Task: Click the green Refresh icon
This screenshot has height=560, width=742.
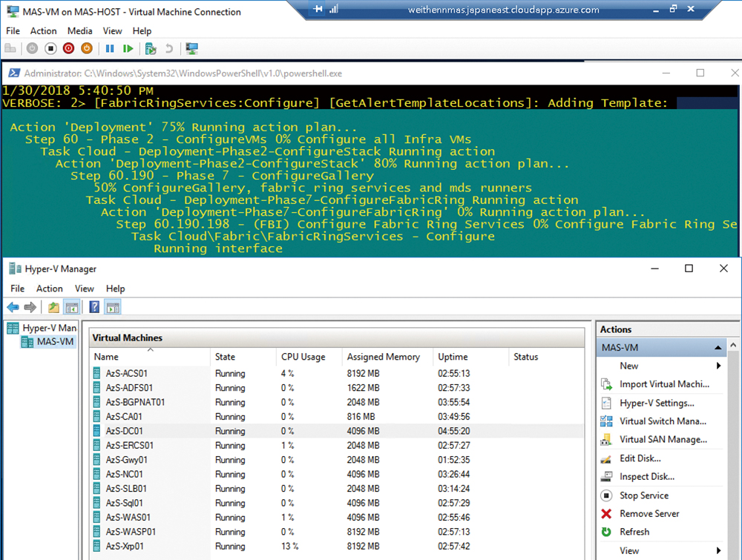Action: (606, 532)
